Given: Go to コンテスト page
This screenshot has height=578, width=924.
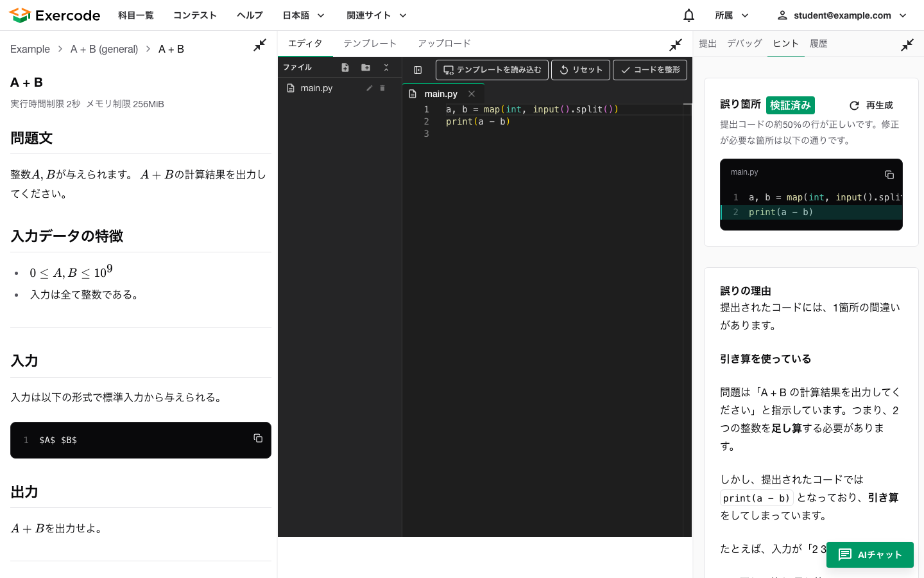Looking at the screenshot, I should 195,15.
